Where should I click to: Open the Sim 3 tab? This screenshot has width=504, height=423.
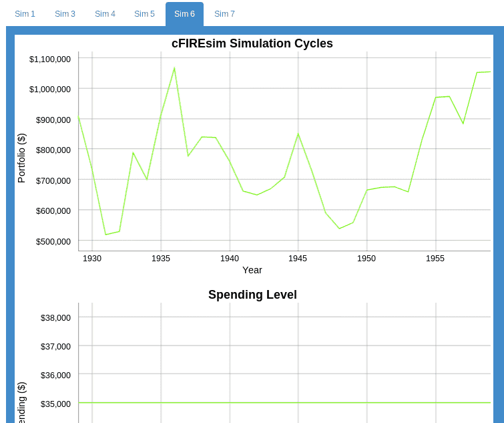pos(65,14)
